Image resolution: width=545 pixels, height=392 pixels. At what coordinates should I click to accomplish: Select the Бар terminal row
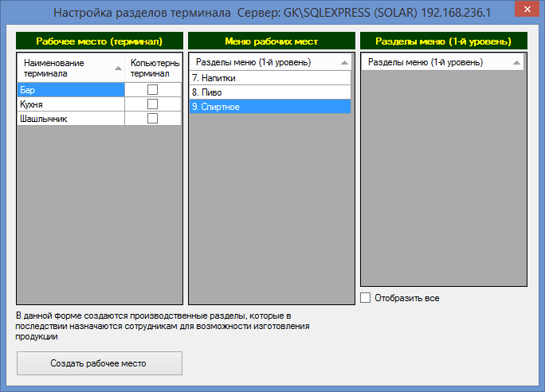click(x=70, y=90)
